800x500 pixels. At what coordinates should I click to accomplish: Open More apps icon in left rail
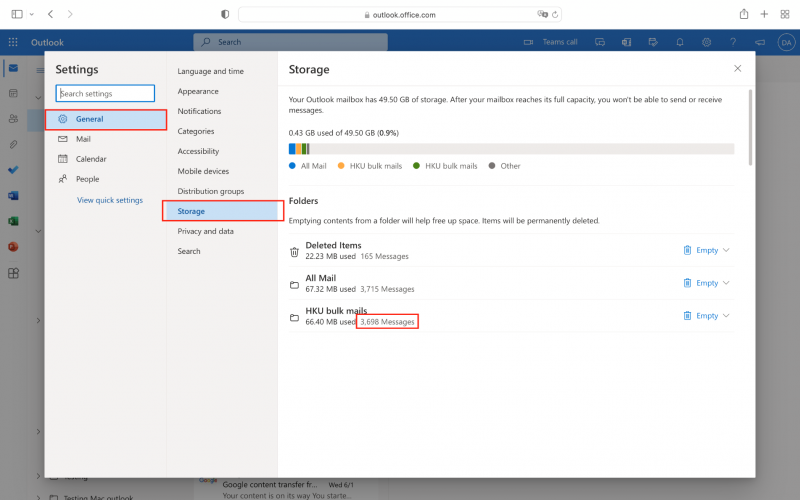tap(13, 273)
